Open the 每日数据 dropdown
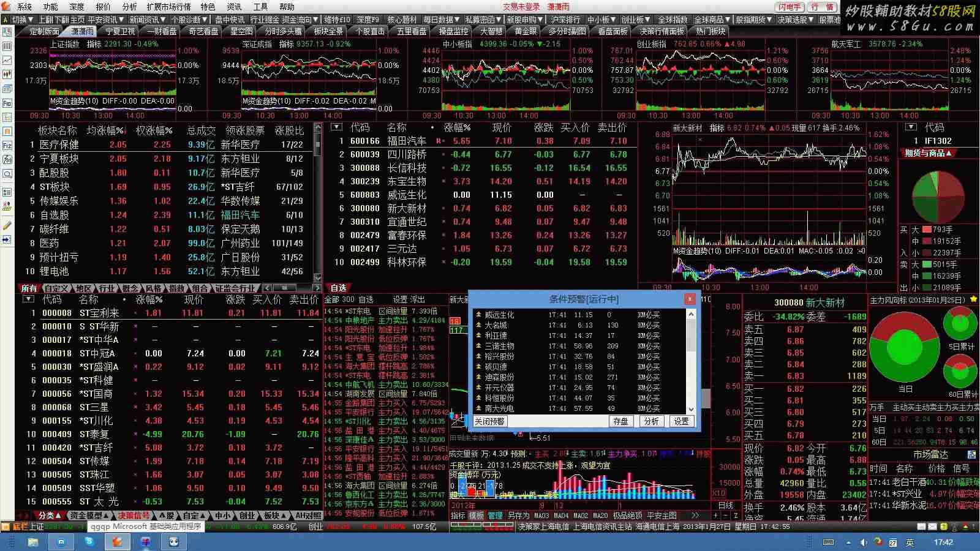The image size is (980, 551). (x=442, y=20)
